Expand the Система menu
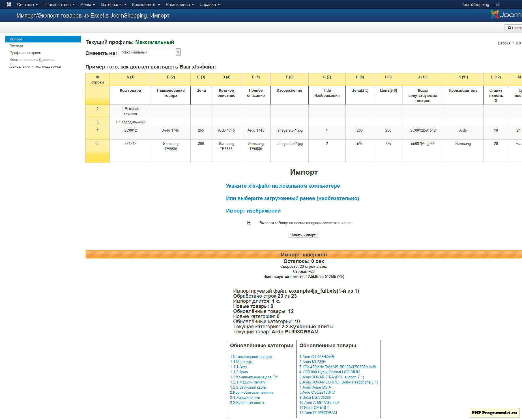522x420 pixels. click(x=27, y=5)
